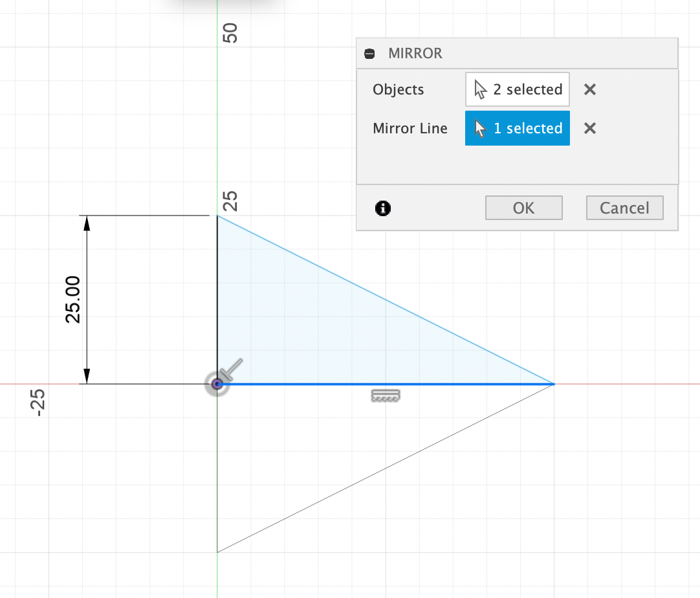The image size is (700, 598).
Task: Activate the Mirror Line '1 selected' selector
Action: pyautogui.click(x=517, y=128)
